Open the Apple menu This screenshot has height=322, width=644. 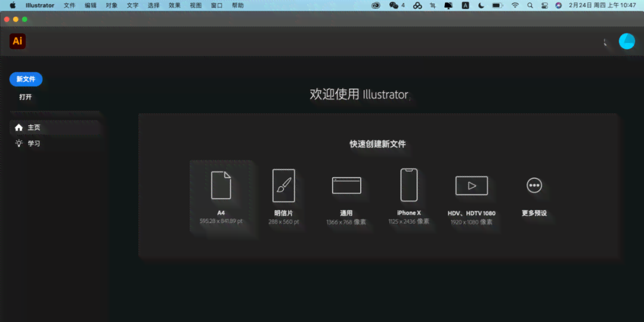pyautogui.click(x=12, y=5)
